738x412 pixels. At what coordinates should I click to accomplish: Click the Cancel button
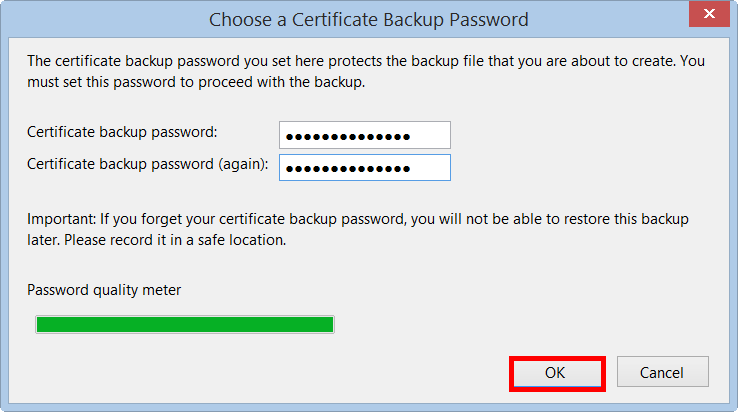(x=662, y=372)
